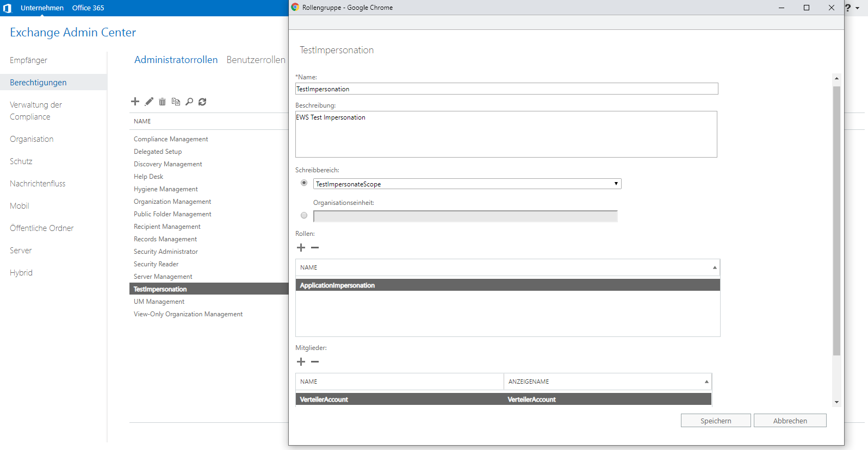Click the copy role group icon
Viewport: 868px width, 450px height.
176,102
